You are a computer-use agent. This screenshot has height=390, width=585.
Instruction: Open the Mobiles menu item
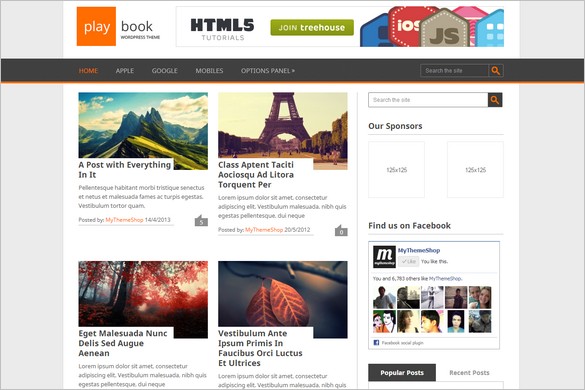209,71
